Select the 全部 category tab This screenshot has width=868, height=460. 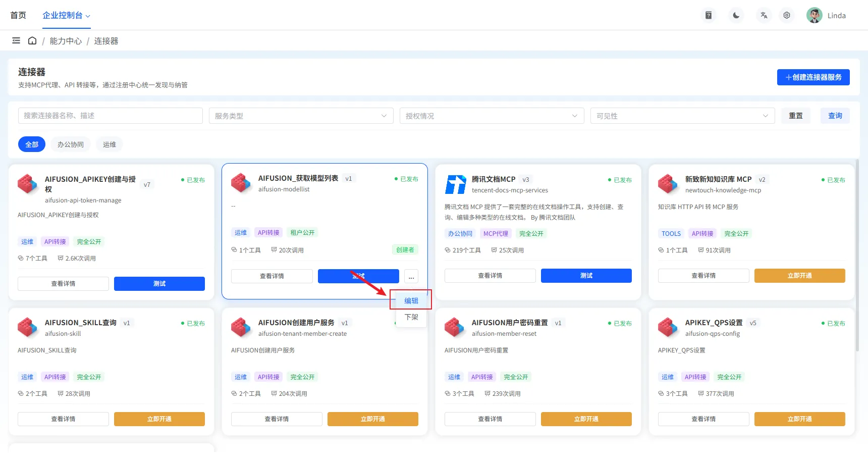(32, 144)
